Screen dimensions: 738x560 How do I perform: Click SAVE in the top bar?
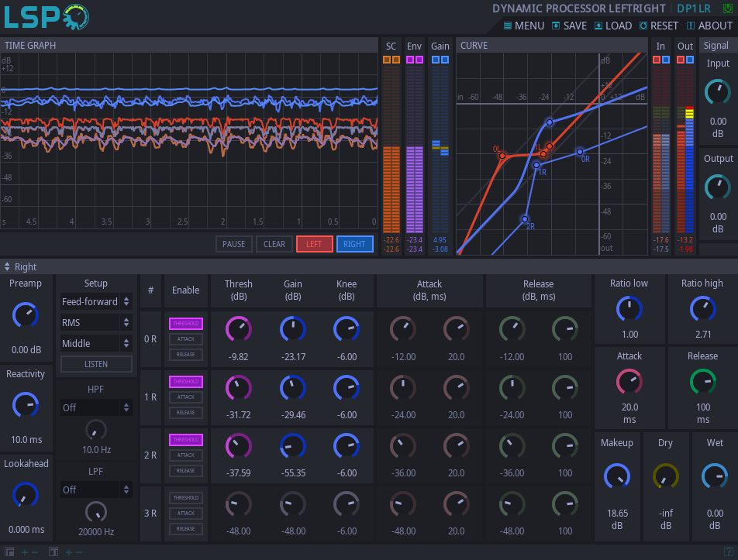pyautogui.click(x=570, y=26)
